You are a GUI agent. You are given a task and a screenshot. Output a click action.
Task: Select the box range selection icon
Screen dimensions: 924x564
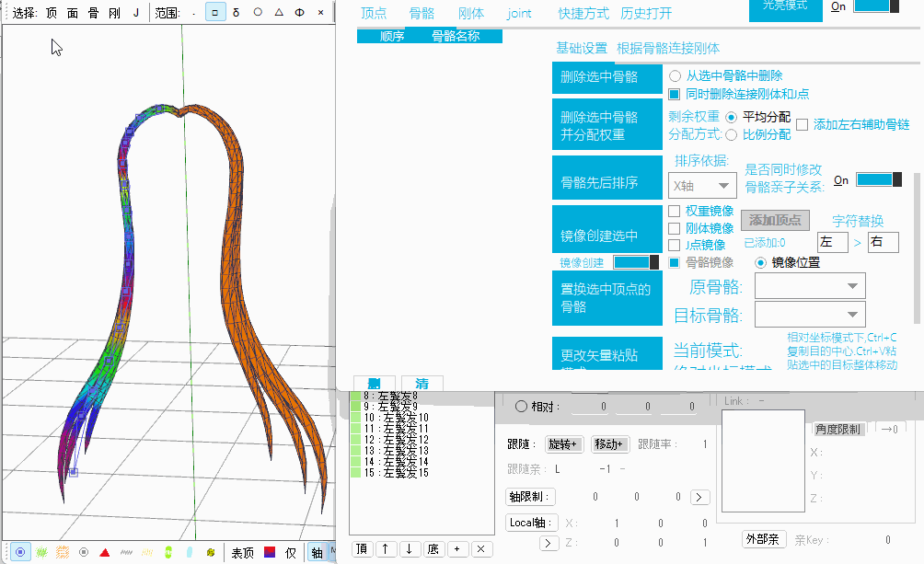pos(214,13)
